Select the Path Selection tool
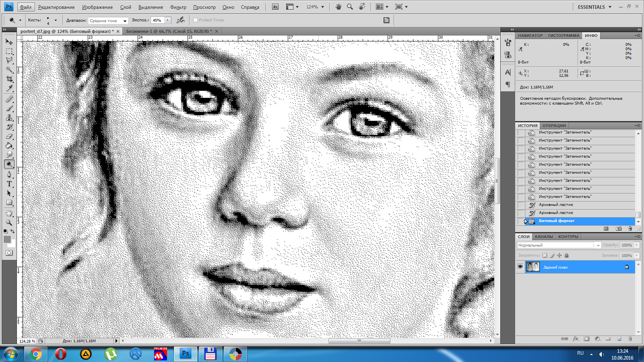The height and width of the screenshot is (362, 644). tap(9, 193)
